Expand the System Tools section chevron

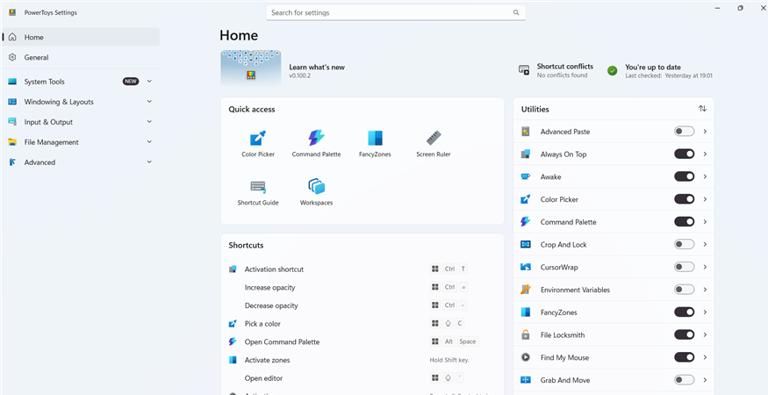(149, 81)
